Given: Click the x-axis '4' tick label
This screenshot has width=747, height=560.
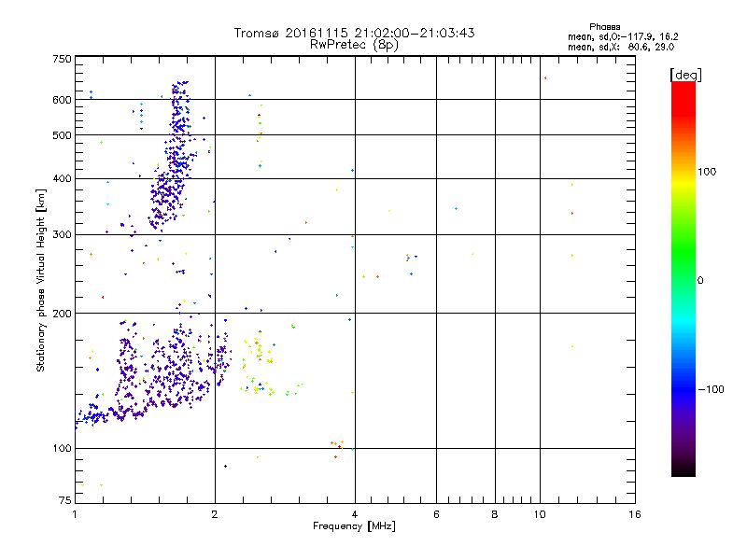Looking at the screenshot, I should coord(355,514).
